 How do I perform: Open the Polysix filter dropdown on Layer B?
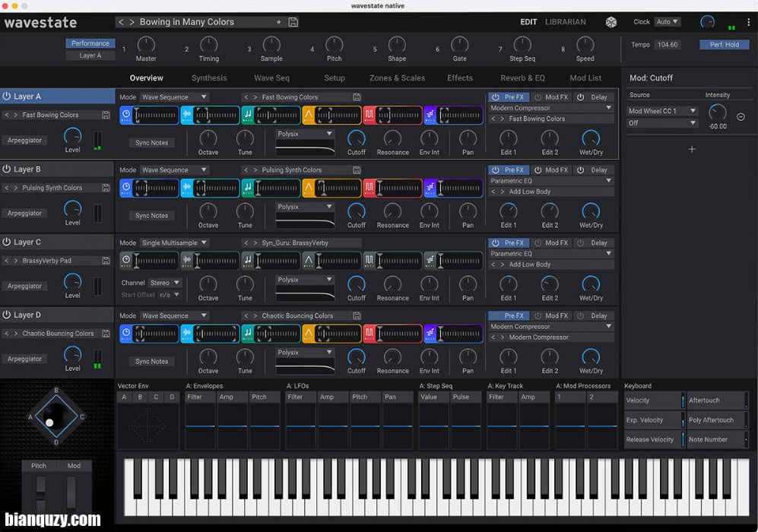pos(305,207)
